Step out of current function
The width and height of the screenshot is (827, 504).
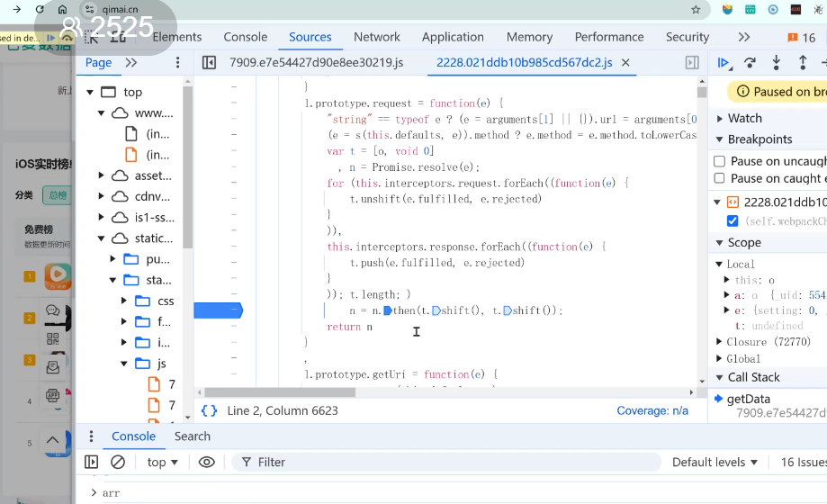[803, 63]
